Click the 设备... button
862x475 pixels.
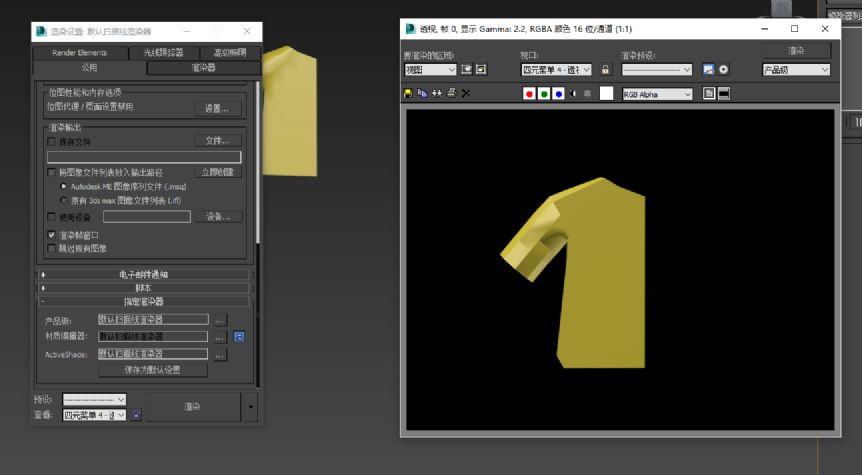pos(218,217)
